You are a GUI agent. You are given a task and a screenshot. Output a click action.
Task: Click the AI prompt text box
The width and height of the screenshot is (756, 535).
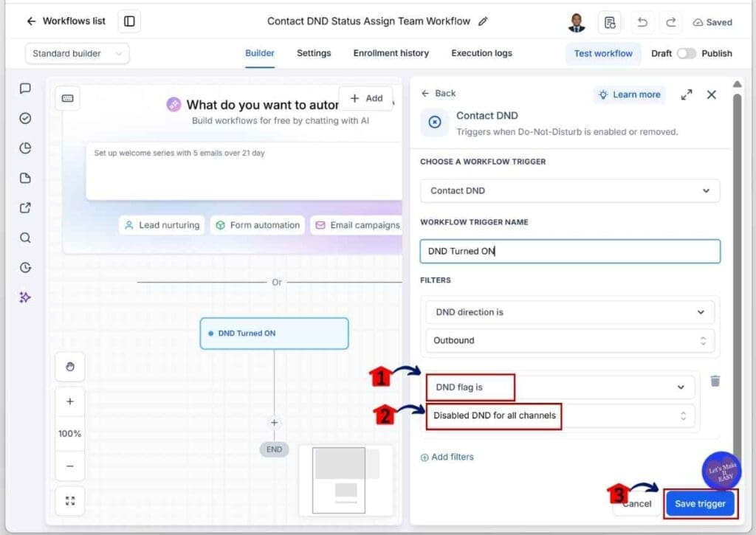point(244,171)
